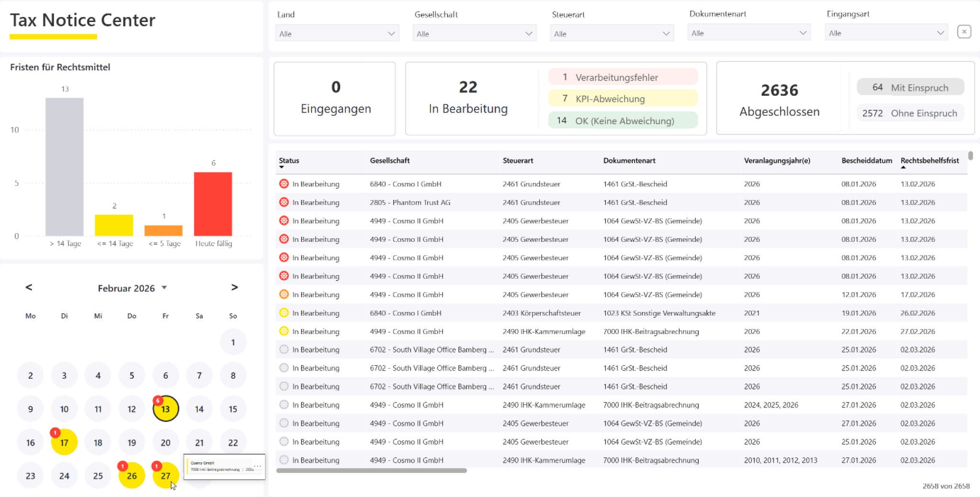Filter by Ohne Einspruch

pyautogui.click(x=910, y=113)
